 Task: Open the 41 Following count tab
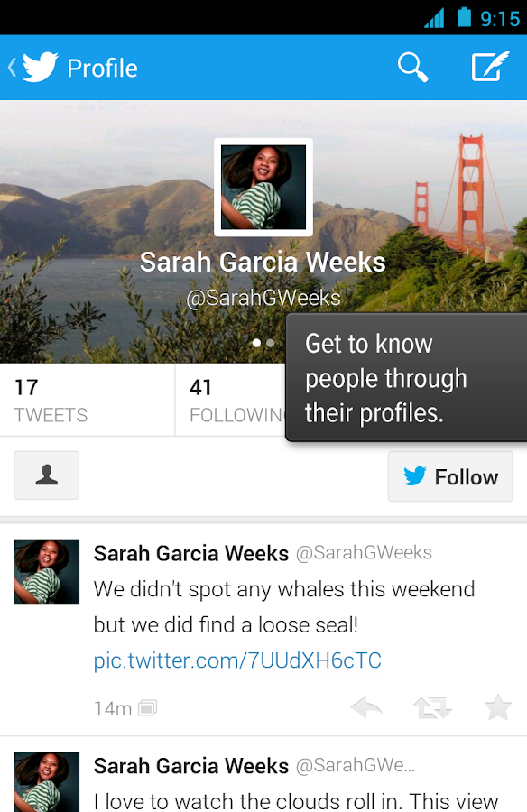coord(231,400)
